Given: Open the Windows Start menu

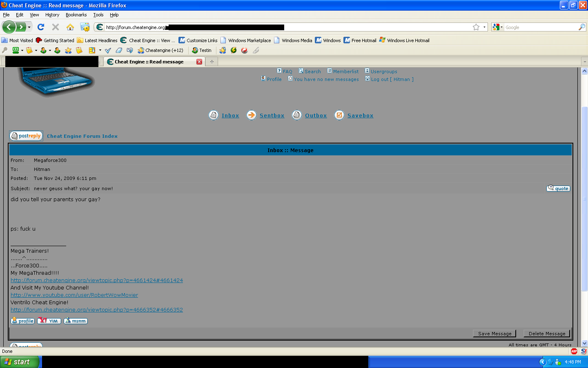Looking at the screenshot, I should click(x=20, y=362).
